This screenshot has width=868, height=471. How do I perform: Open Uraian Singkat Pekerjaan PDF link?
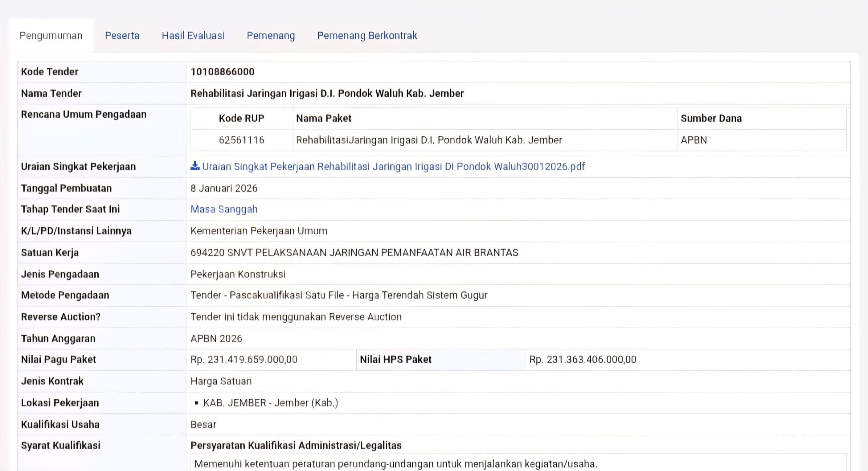tap(393, 166)
